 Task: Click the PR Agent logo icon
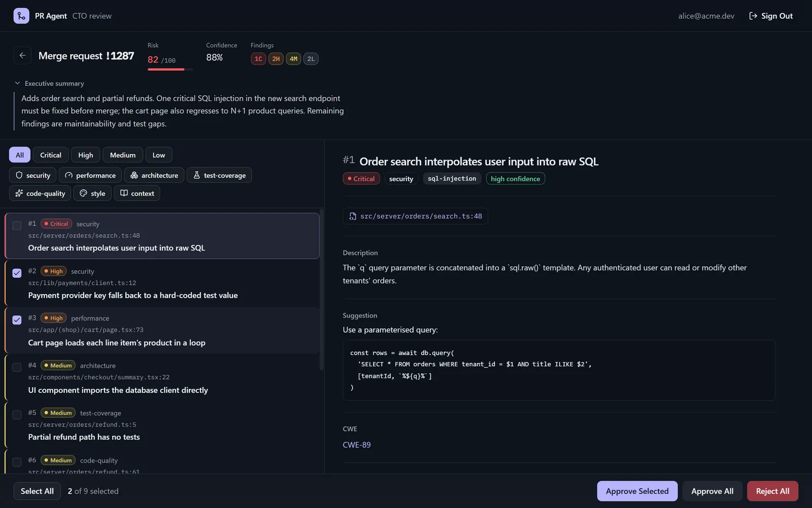[x=21, y=16]
